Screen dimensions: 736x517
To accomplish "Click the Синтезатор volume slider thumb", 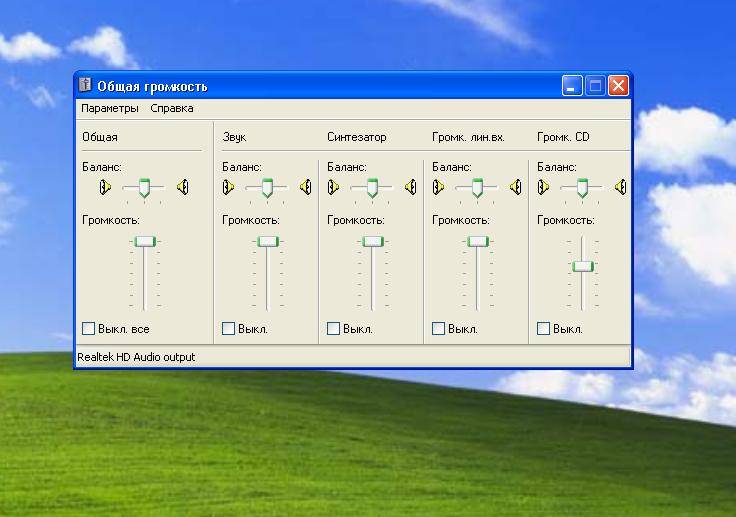I will (x=373, y=242).
